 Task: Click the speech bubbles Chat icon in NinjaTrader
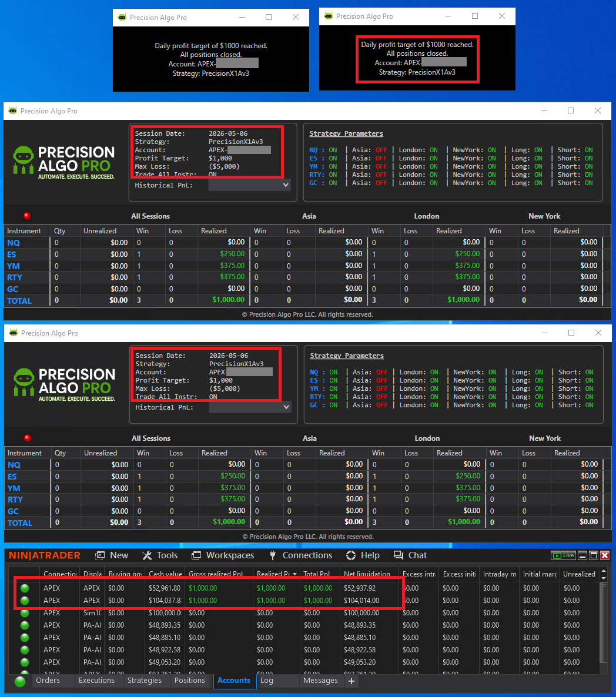398,555
